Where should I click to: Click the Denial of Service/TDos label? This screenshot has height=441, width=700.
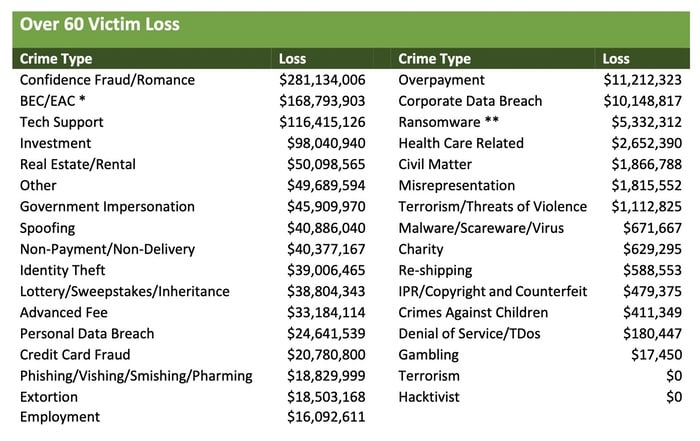(x=469, y=333)
